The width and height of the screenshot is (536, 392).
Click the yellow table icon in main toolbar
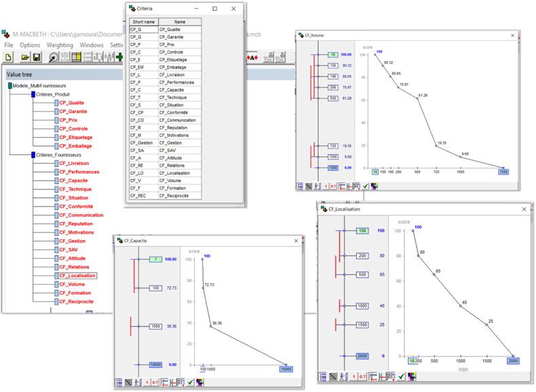click(x=76, y=57)
